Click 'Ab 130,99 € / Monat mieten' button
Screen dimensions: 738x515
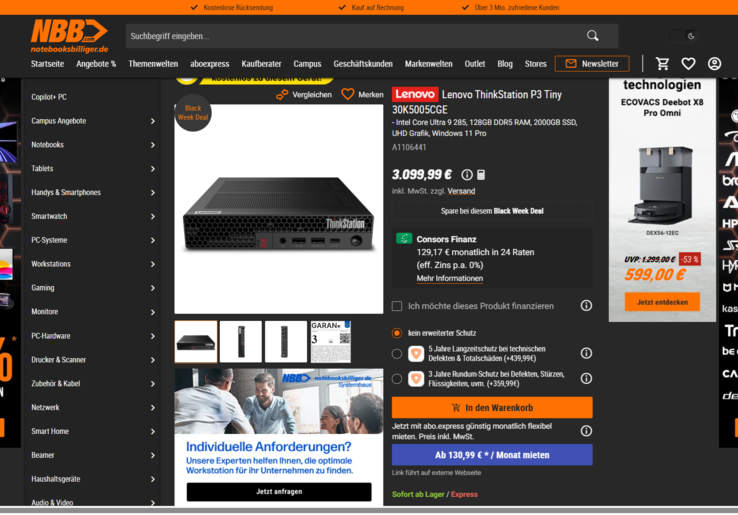[x=492, y=455]
